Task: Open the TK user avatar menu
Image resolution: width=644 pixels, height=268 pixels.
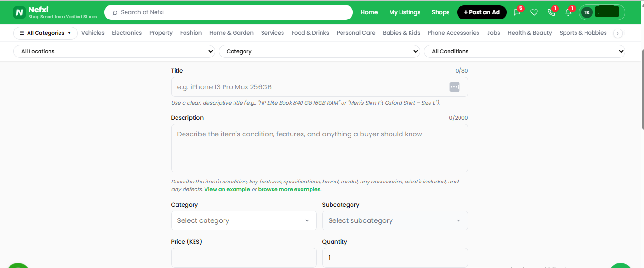Action: pos(602,12)
